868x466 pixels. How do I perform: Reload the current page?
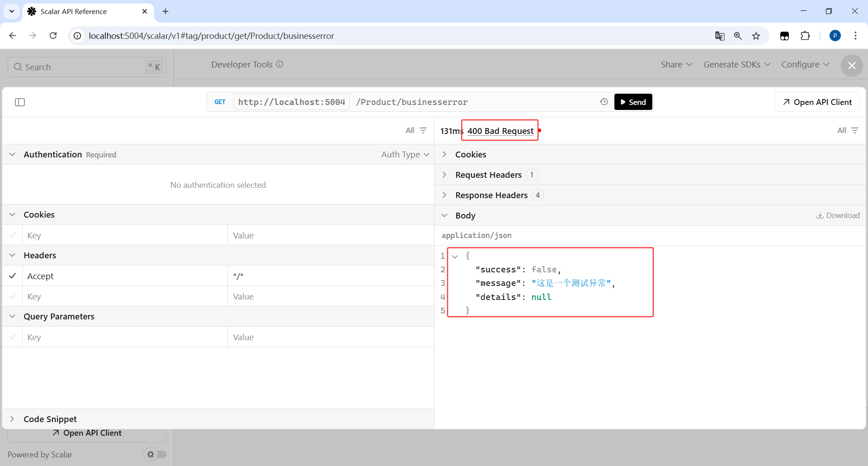[x=53, y=36]
